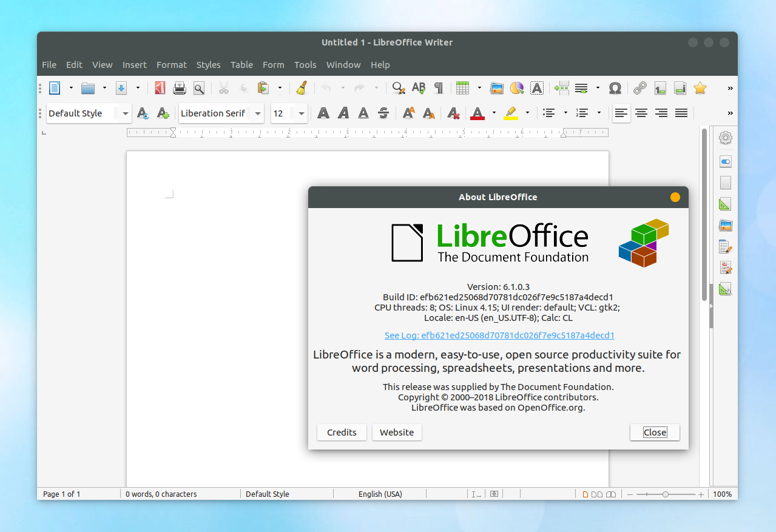Toggle bold formatting

[x=323, y=113]
